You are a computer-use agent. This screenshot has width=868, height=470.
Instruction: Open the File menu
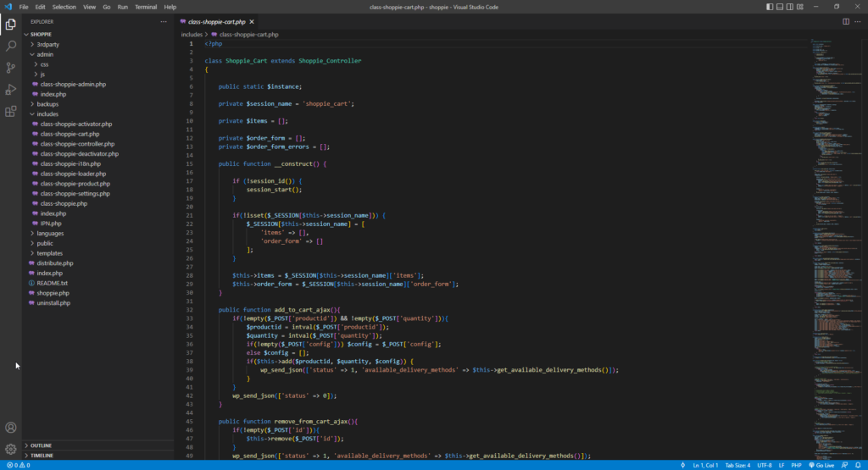pyautogui.click(x=23, y=7)
